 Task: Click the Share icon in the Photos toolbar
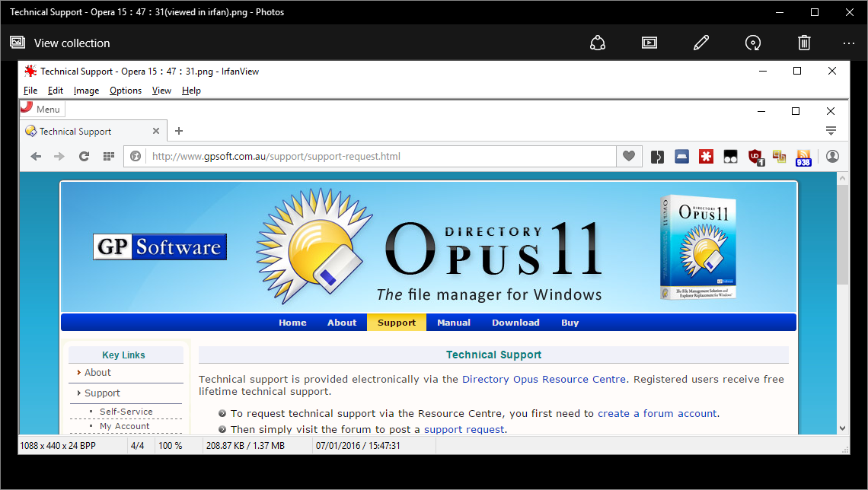[598, 43]
